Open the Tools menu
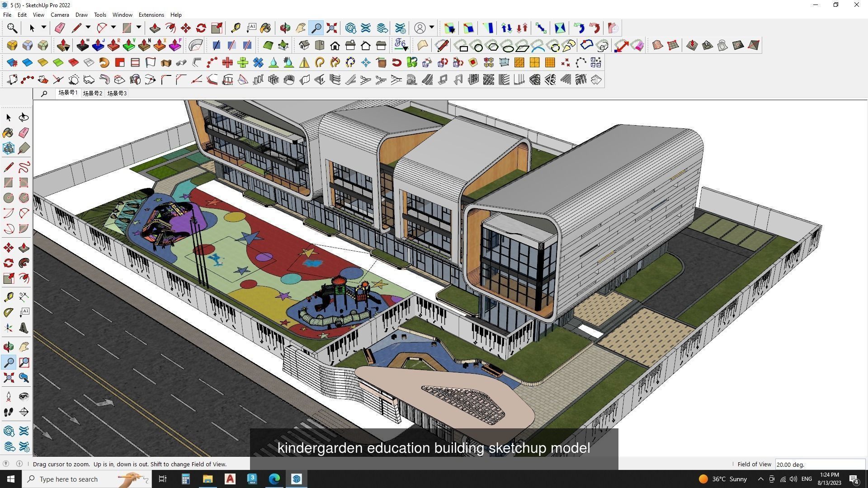Screen dimensions: 868x488 100,14
